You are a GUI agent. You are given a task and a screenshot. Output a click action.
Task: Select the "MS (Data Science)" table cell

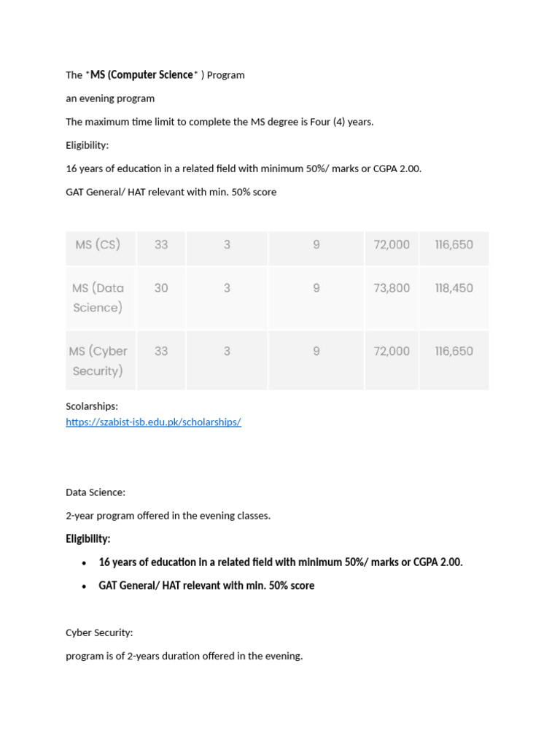pos(98,298)
